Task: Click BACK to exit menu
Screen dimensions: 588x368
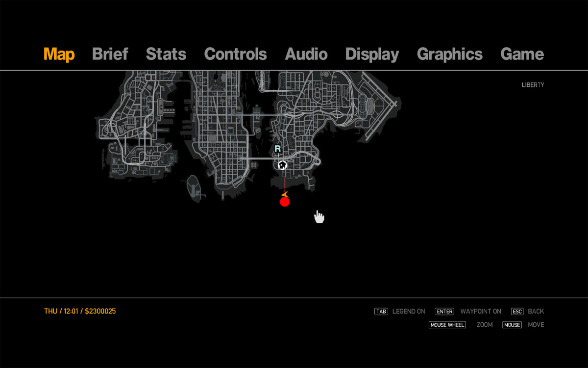Action: coord(536,312)
